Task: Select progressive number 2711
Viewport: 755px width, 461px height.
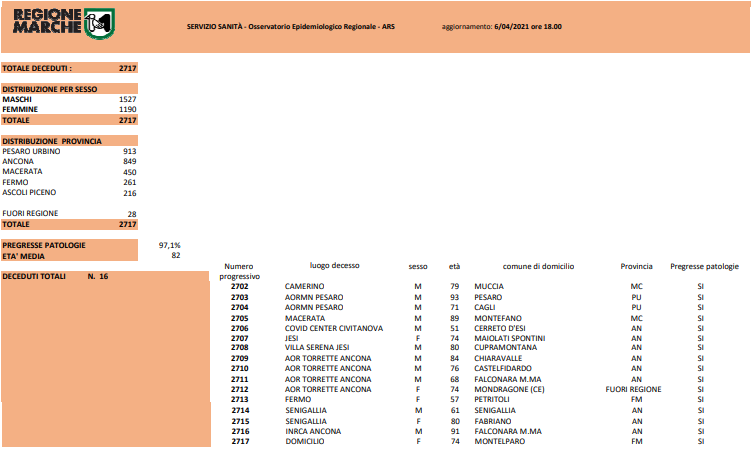Action: pyautogui.click(x=239, y=380)
